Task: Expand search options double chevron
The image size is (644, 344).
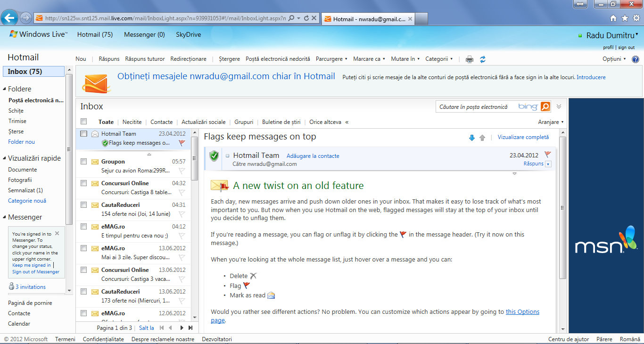Action: pos(559,106)
